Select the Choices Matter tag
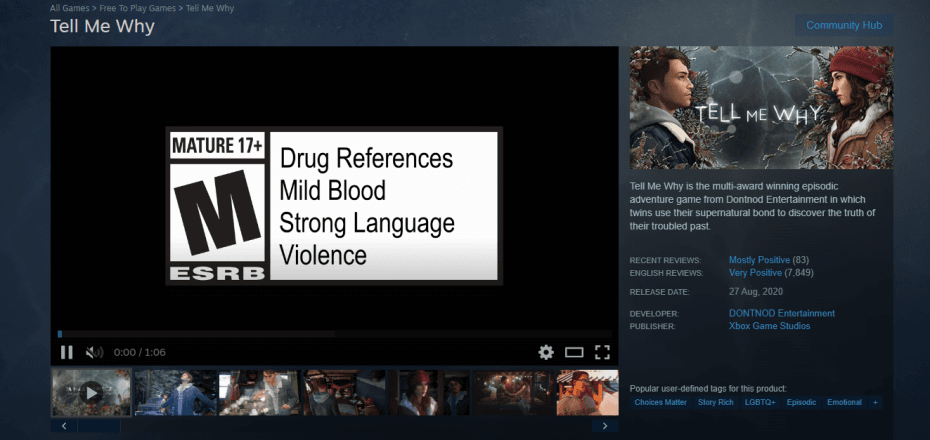This screenshot has height=440, width=930. click(661, 402)
